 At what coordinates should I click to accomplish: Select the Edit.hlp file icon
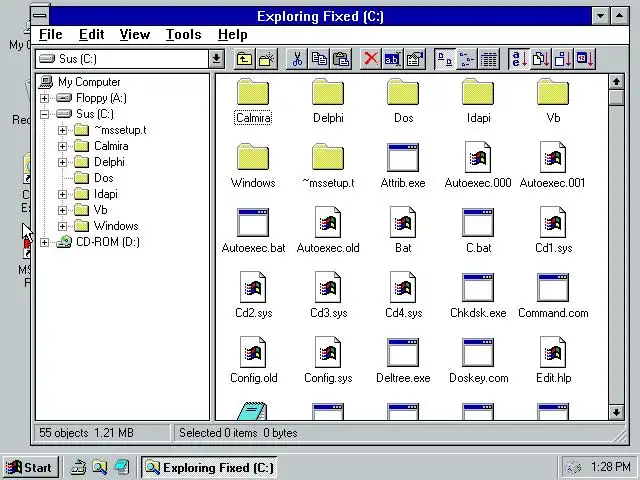pyautogui.click(x=553, y=352)
